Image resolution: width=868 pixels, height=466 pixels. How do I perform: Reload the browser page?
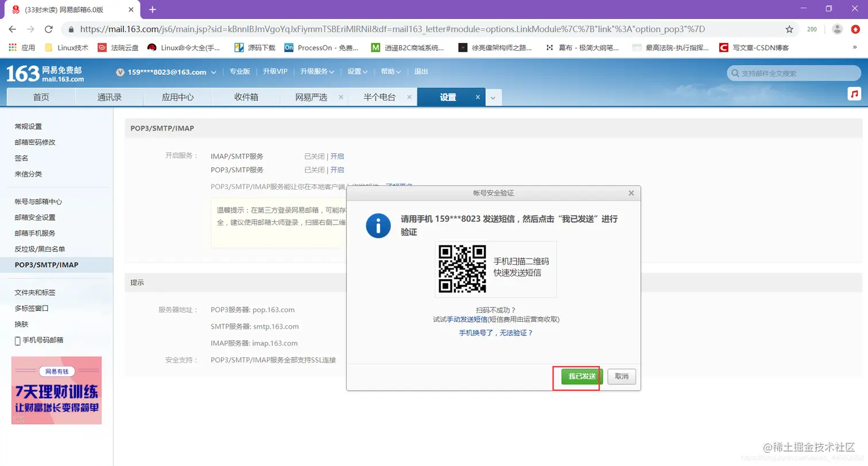(49, 29)
